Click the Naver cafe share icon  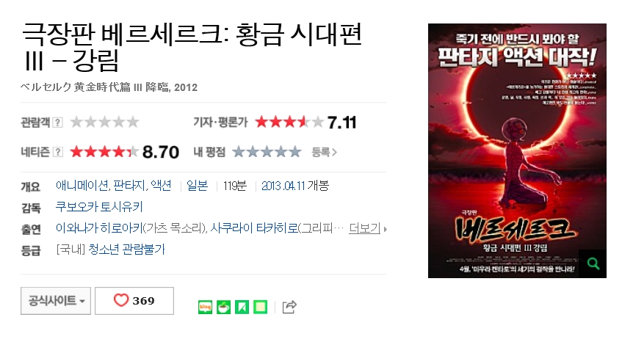[224, 307]
